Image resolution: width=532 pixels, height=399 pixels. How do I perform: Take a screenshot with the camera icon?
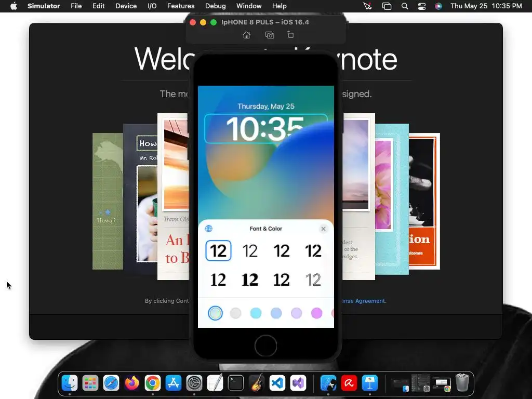pyautogui.click(x=270, y=35)
